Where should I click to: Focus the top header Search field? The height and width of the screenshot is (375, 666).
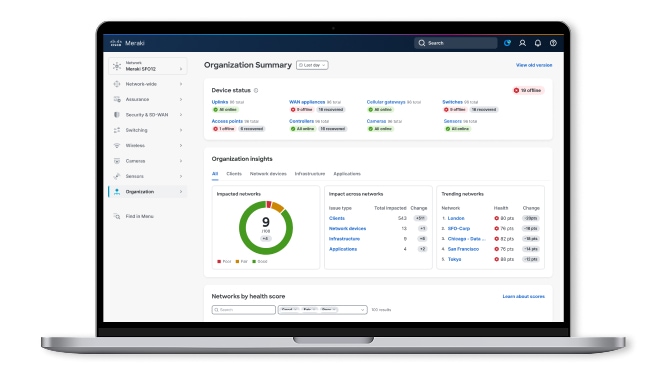click(x=456, y=43)
